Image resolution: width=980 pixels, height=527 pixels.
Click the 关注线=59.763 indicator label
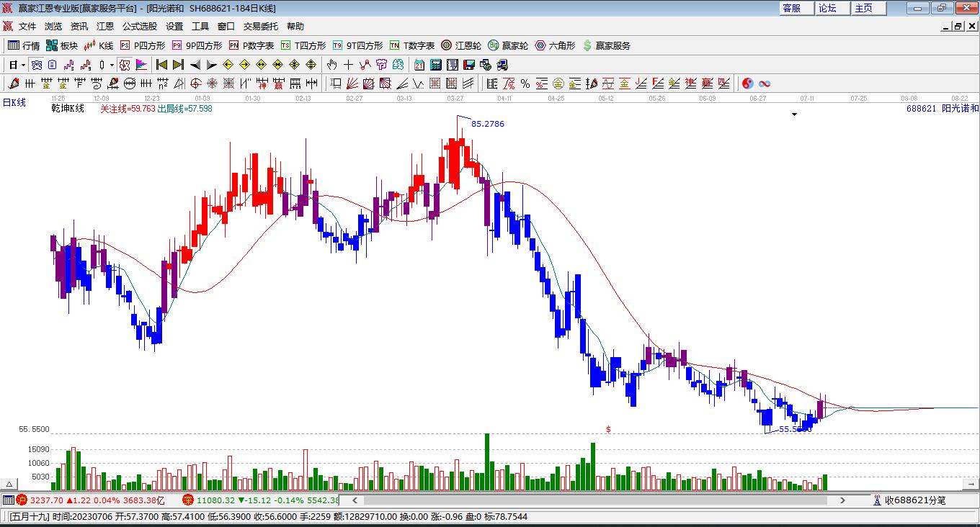coord(128,109)
